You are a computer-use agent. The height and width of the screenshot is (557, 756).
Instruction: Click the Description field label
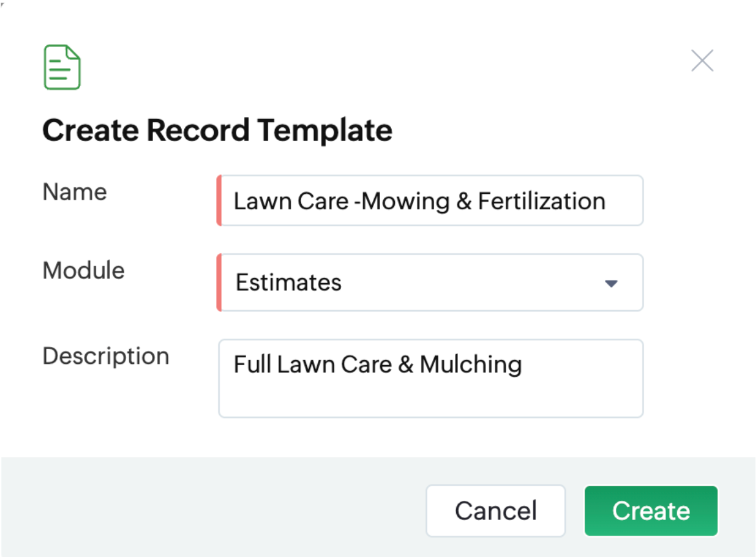click(x=105, y=356)
